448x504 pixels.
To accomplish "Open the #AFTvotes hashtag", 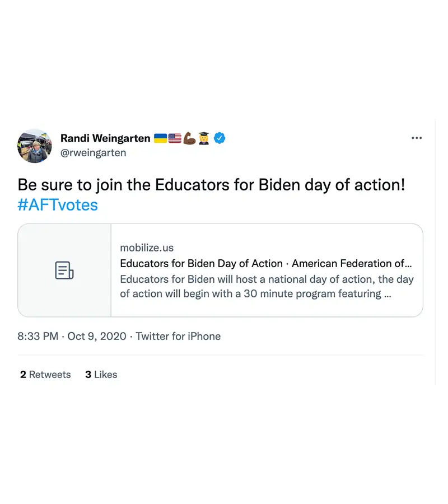I will coord(58,205).
